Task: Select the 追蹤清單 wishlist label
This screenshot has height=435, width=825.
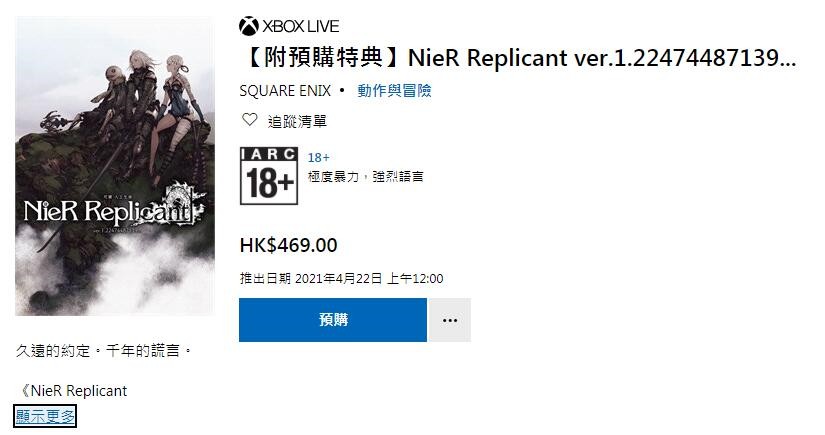Action: (x=297, y=122)
